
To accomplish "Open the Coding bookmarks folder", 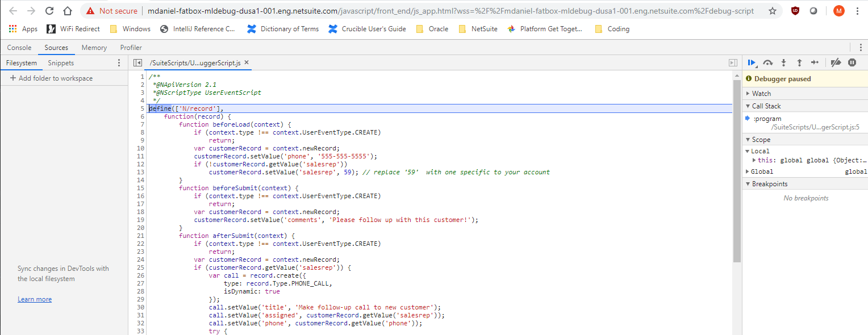I will coord(612,29).
